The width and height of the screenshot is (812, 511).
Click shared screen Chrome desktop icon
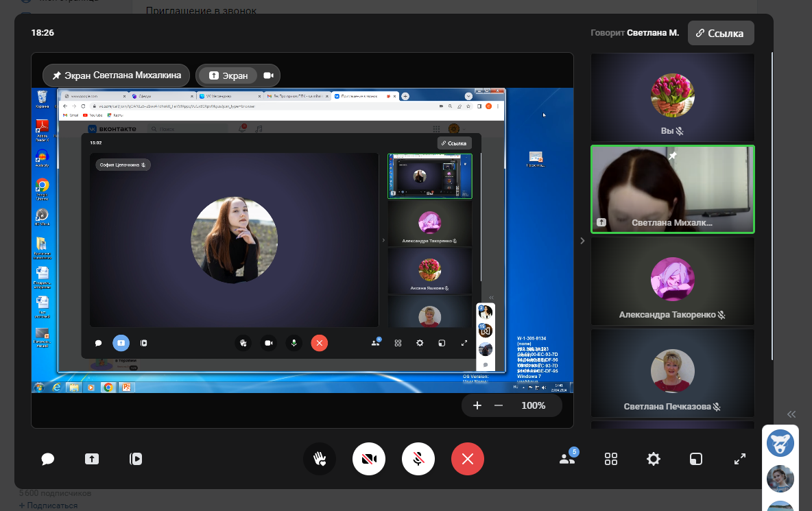(42, 189)
